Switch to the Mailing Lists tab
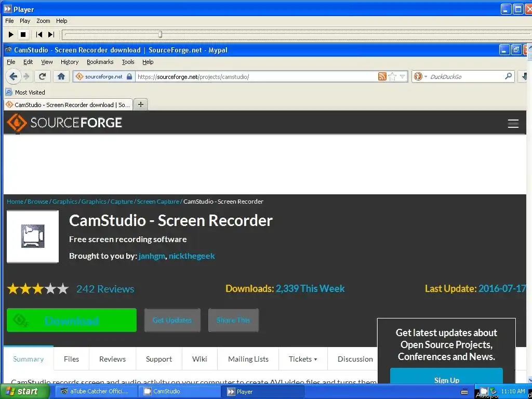Image resolution: width=532 pixels, height=399 pixels. click(x=248, y=359)
